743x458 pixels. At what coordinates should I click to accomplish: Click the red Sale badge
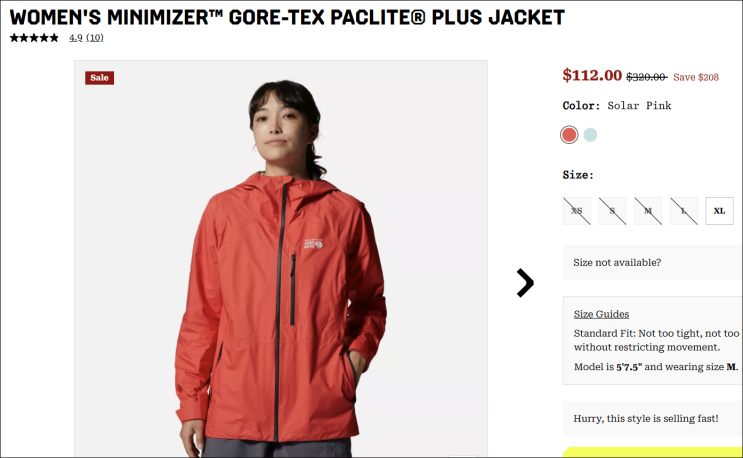[x=100, y=78]
